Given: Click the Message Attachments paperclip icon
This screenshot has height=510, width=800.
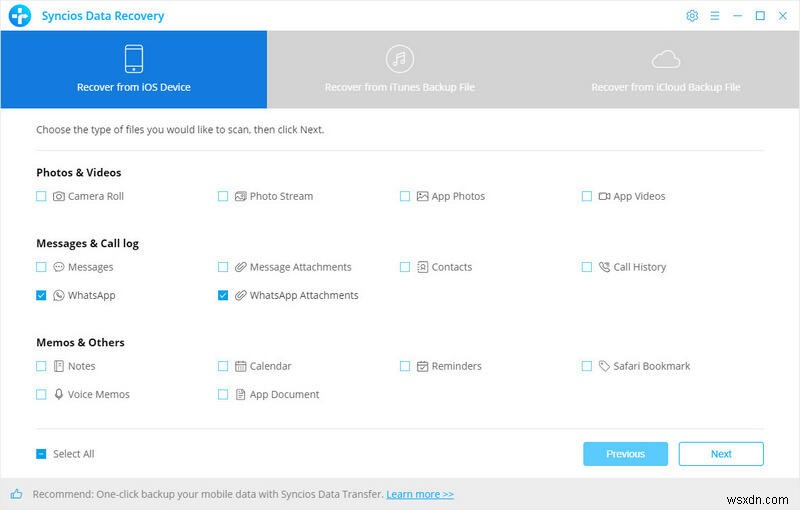Looking at the screenshot, I should point(240,267).
